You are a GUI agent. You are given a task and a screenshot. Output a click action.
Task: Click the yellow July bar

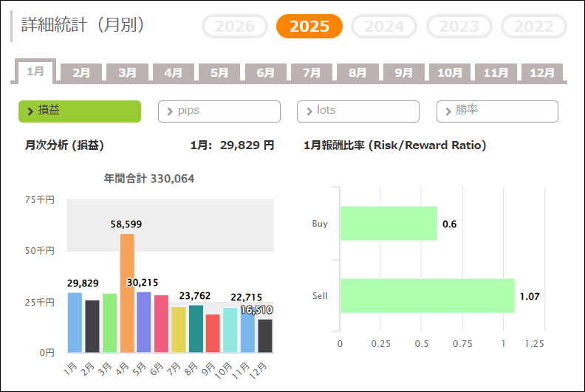tap(179, 329)
